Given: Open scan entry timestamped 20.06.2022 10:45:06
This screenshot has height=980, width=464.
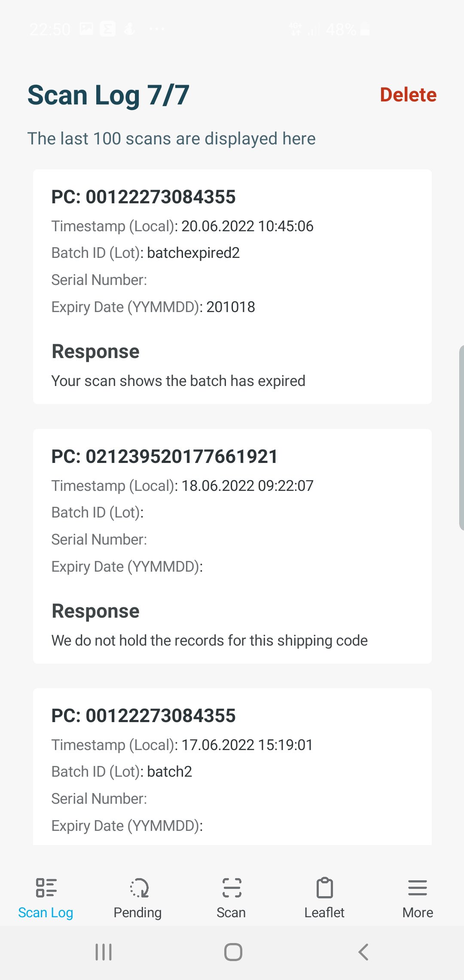Looking at the screenshot, I should [232, 287].
